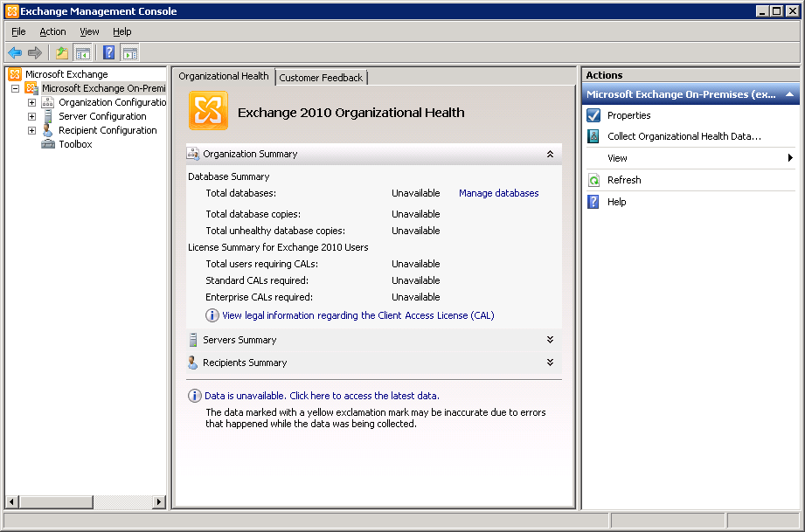Click the right arrow of tree scrollbar
Viewport: 805px width, 532px height.
point(159,501)
